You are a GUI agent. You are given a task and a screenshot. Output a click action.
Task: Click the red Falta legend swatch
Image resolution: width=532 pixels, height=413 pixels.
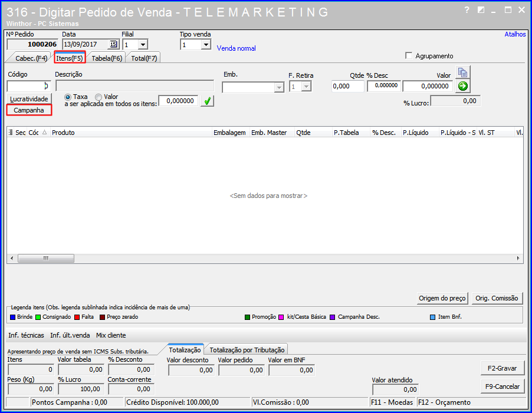[77, 317]
